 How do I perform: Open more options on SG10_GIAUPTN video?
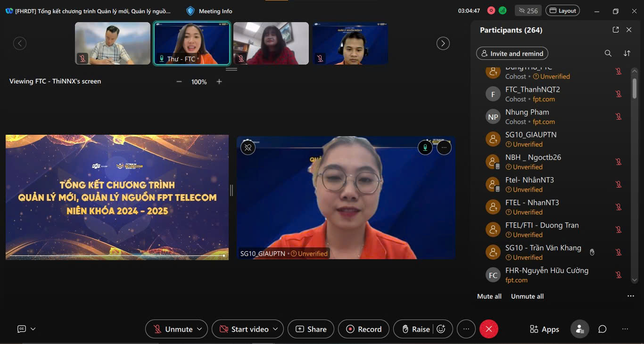coord(444,147)
